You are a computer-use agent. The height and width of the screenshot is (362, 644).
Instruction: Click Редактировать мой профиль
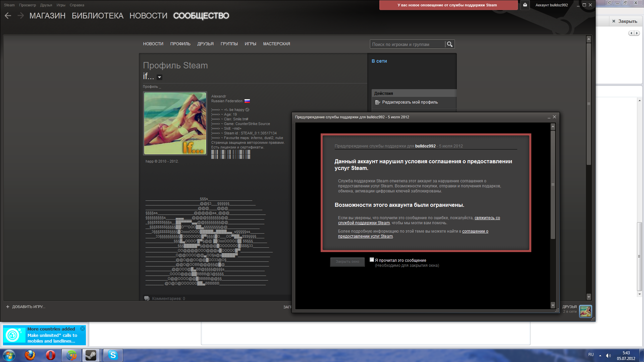[410, 102]
